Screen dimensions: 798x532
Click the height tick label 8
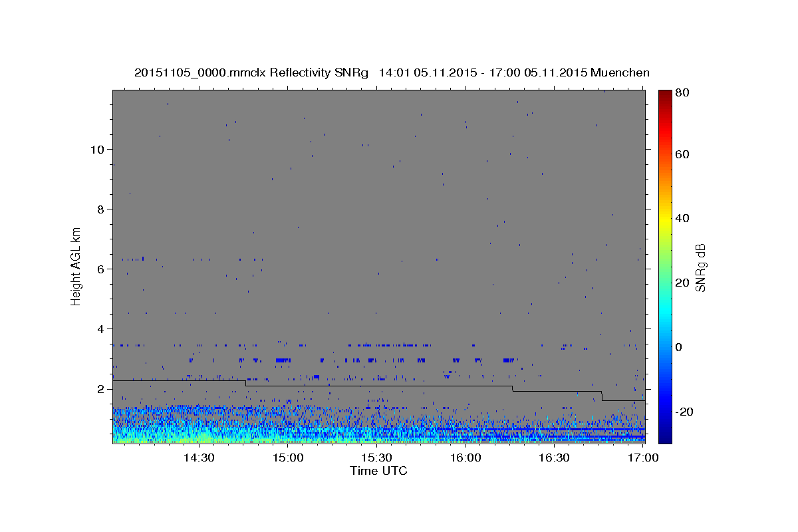[101, 209]
